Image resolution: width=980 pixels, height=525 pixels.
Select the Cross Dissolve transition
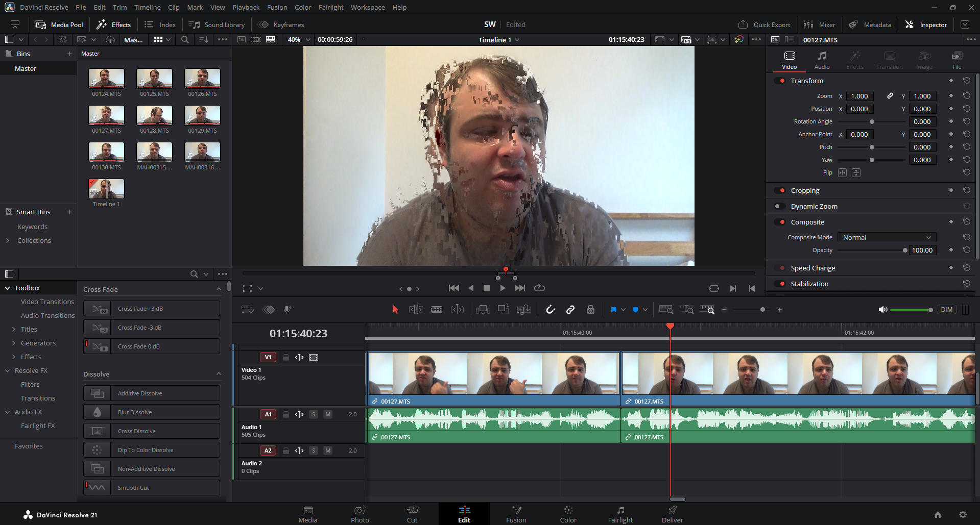pyautogui.click(x=152, y=431)
